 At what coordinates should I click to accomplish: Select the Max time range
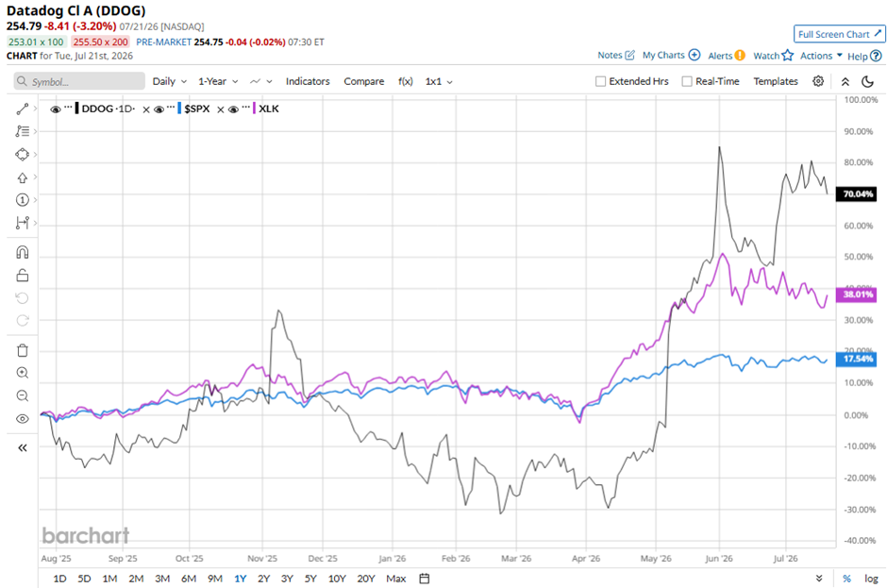click(396, 579)
